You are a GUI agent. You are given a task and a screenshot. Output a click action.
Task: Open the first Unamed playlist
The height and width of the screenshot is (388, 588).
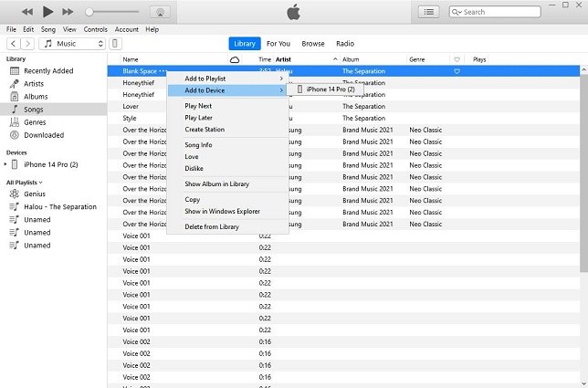pos(53,220)
